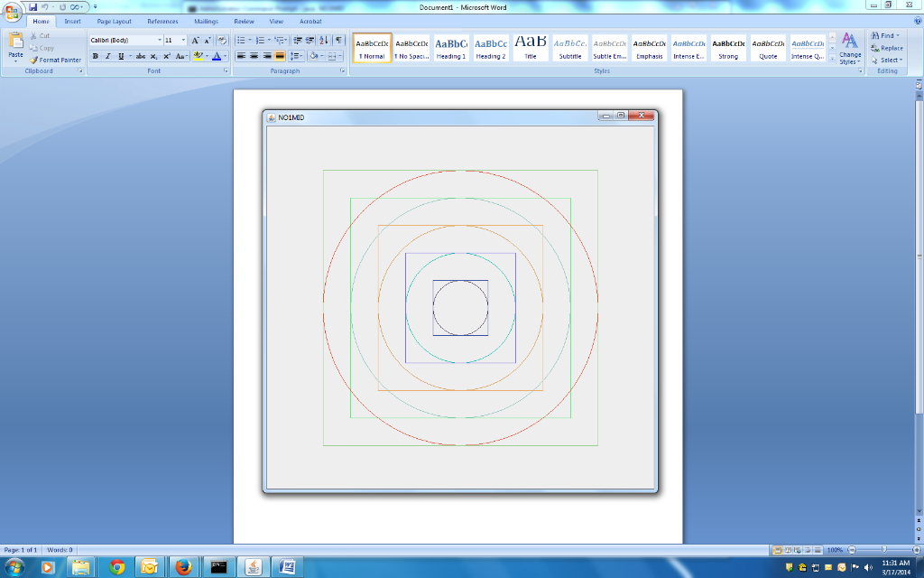Open the bullet list dropdown arrow
The width and height of the screenshot is (924, 578).
(249, 39)
